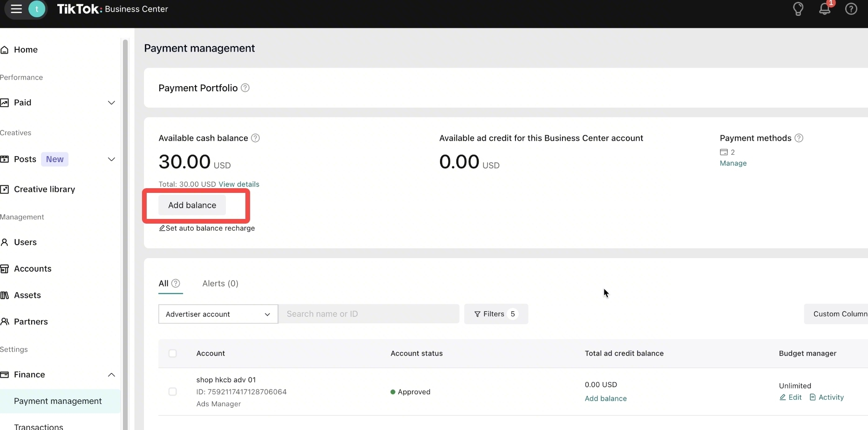
Task: Switch to the Alerts (0) tab
Action: (220, 283)
